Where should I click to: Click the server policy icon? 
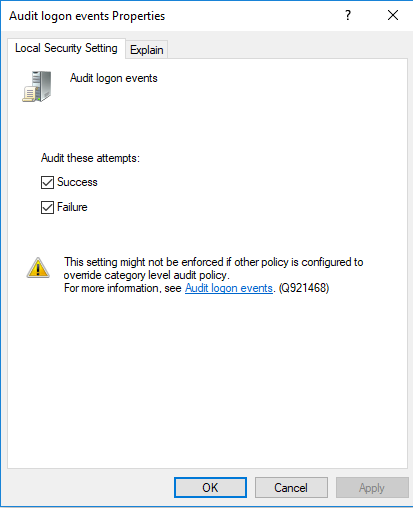[37, 86]
